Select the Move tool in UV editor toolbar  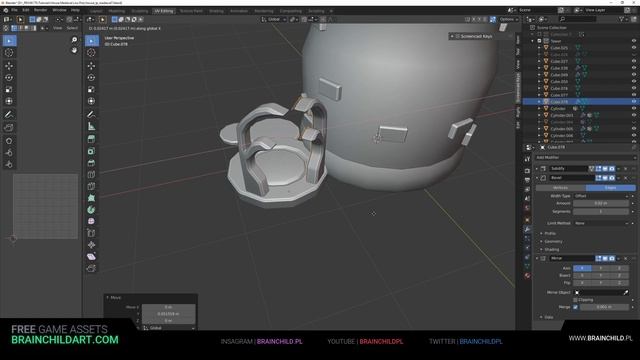click(9, 65)
